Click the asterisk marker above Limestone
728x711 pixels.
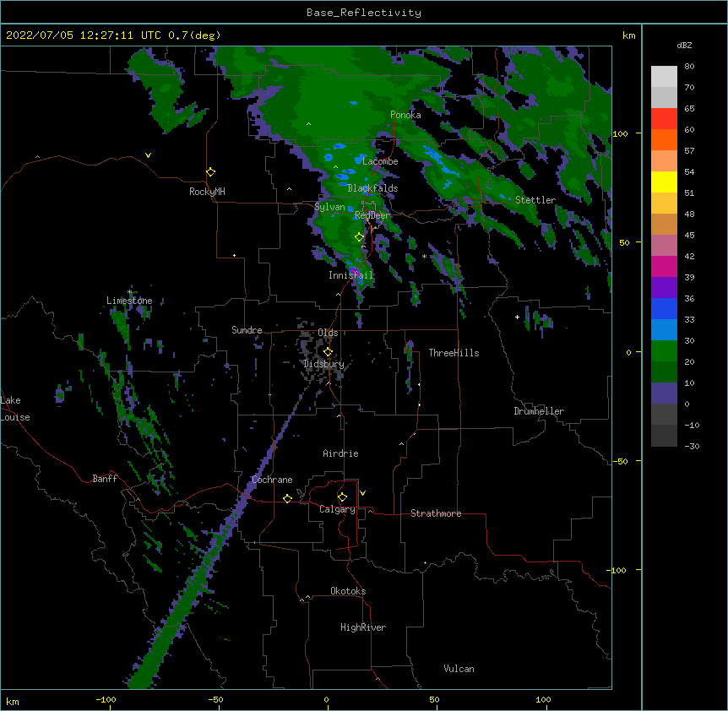point(129,292)
